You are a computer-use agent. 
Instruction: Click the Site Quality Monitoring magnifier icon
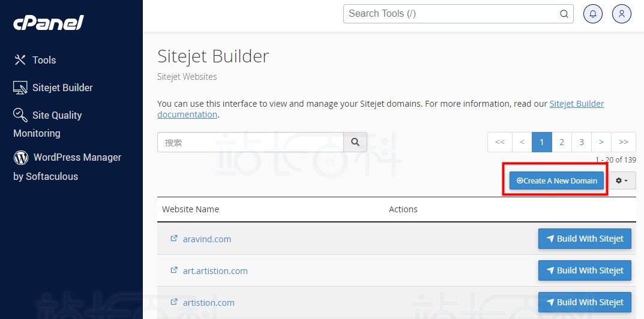pos(20,115)
